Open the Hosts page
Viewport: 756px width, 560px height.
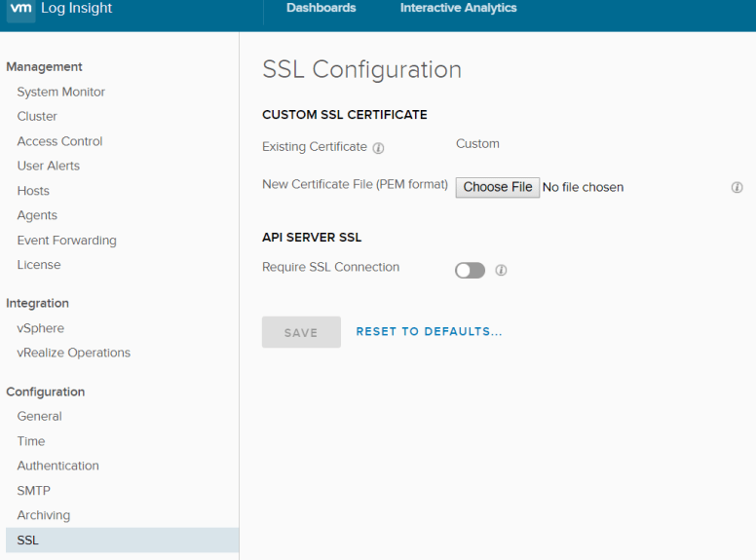33,191
